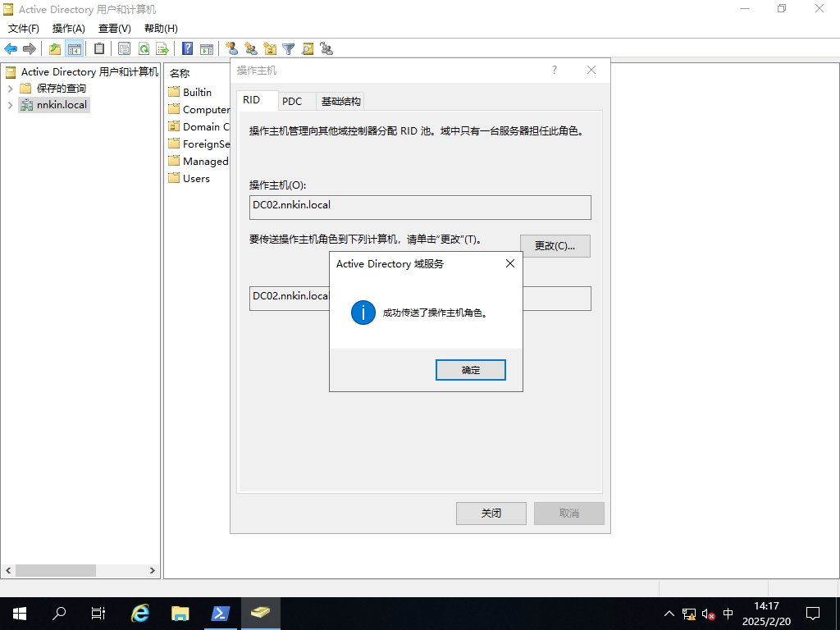Image resolution: width=840 pixels, height=630 pixels.
Task: Show hidden system tray icons
Action: pos(669,614)
